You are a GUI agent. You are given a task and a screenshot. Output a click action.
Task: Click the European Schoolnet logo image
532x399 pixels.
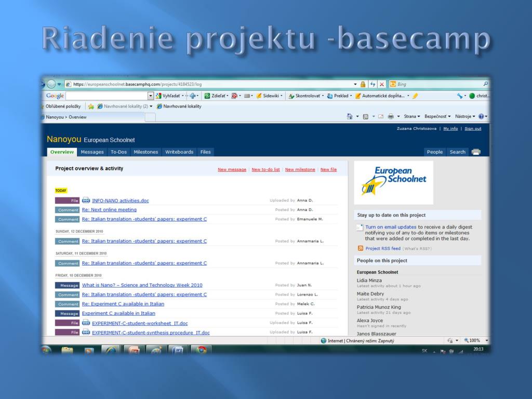pos(394,182)
